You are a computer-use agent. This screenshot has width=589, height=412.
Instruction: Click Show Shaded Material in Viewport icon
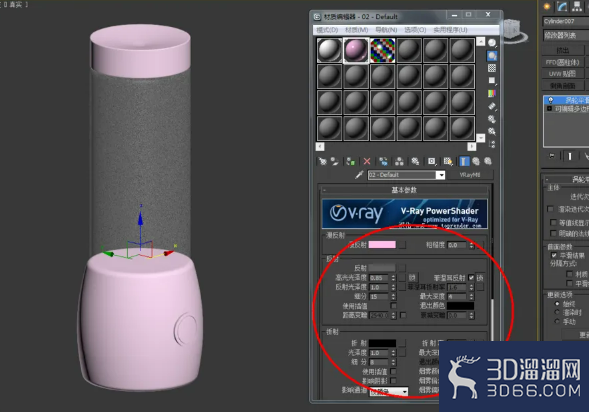pos(448,161)
